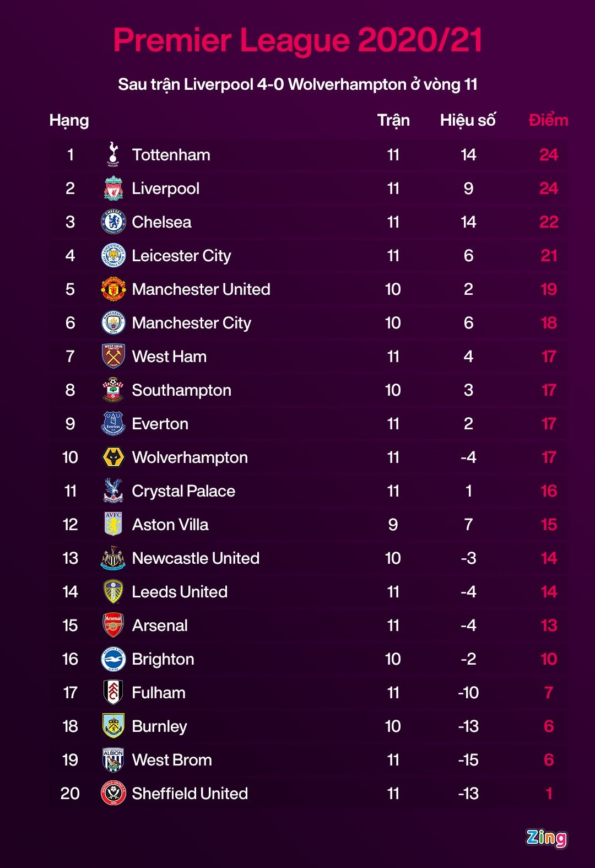Click the Premier League 2020/21 title
The height and width of the screenshot is (868, 595).
297,40
